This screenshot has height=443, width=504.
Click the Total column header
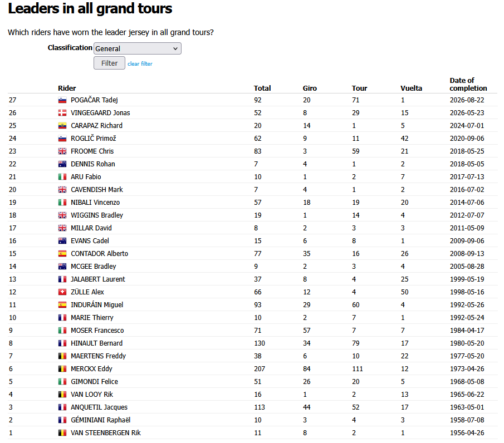[x=262, y=88]
